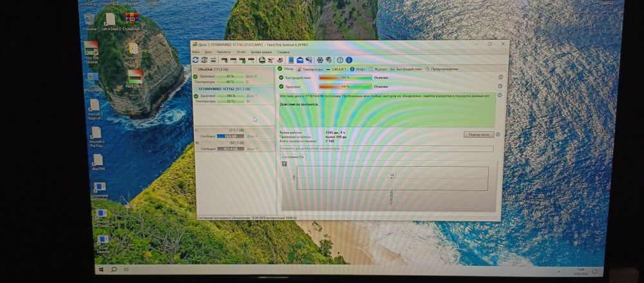Select Victoria desktop icon

pyautogui.click(x=133, y=51)
